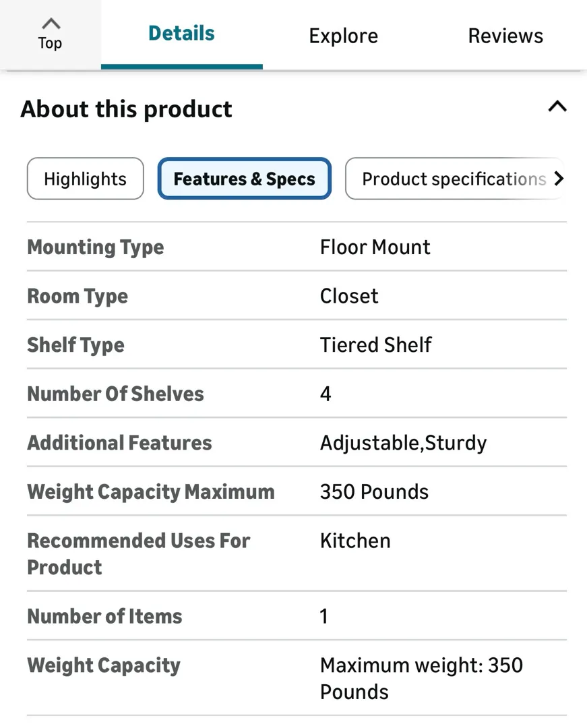Select the Highlights chip
This screenshot has width=587, height=728.
pos(85,179)
